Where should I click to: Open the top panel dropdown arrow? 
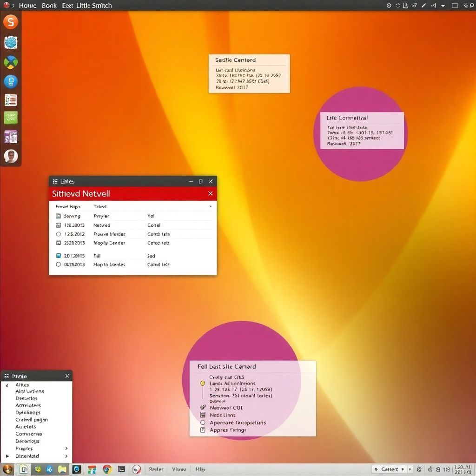[443, 6]
